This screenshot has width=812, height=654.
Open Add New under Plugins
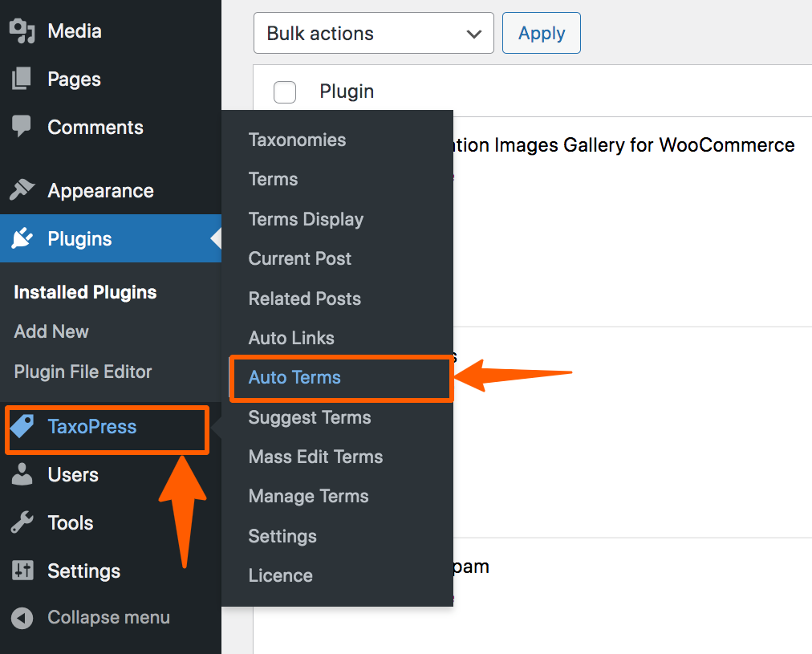[x=51, y=331]
